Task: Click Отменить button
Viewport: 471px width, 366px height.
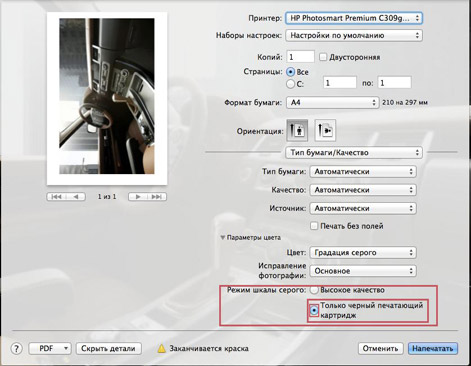Action: click(x=380, y=348)
